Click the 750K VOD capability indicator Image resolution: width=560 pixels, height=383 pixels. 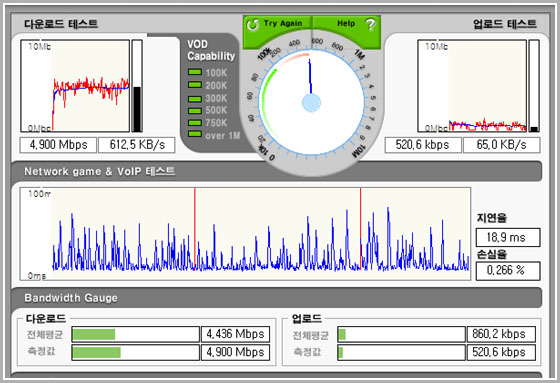point(195,123)
